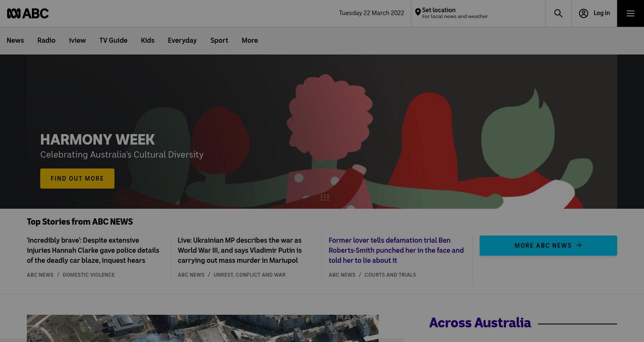
Task: Click the HARMONY WEEK banner heading
Action: tap(97, 140)
